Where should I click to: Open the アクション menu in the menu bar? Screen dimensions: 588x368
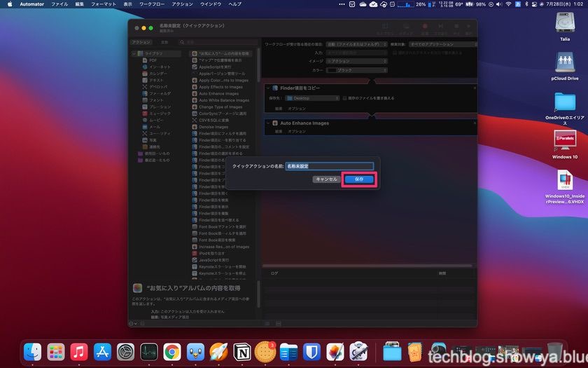(x=182, y=4)
